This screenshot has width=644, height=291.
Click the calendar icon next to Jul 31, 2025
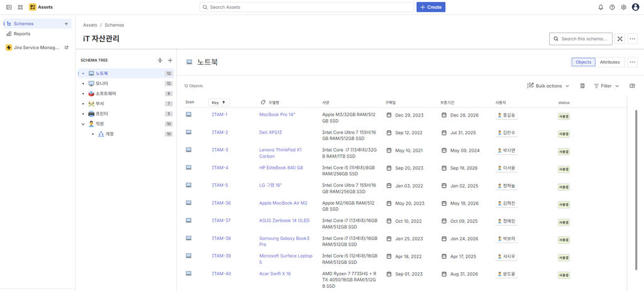[x=444, y=133]
